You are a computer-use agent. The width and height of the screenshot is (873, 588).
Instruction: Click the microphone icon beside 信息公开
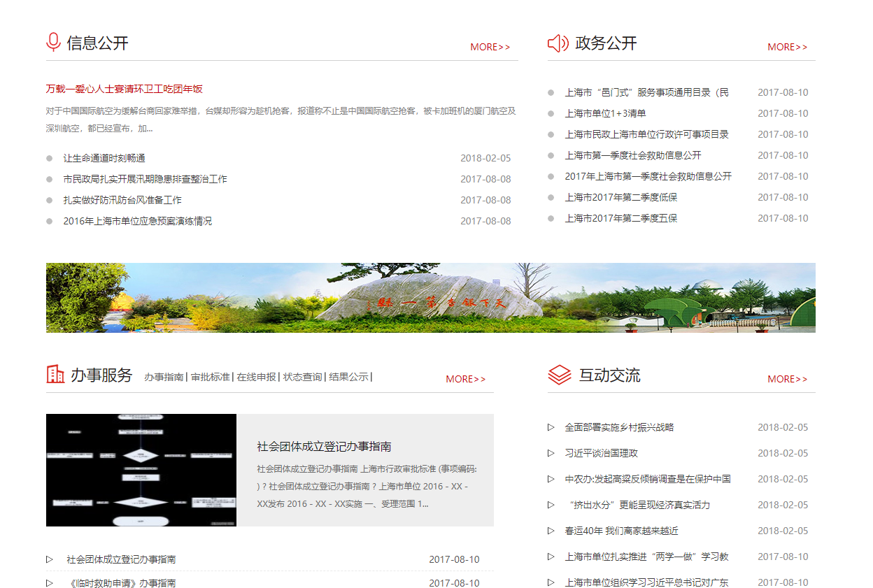tap(53, 43)
